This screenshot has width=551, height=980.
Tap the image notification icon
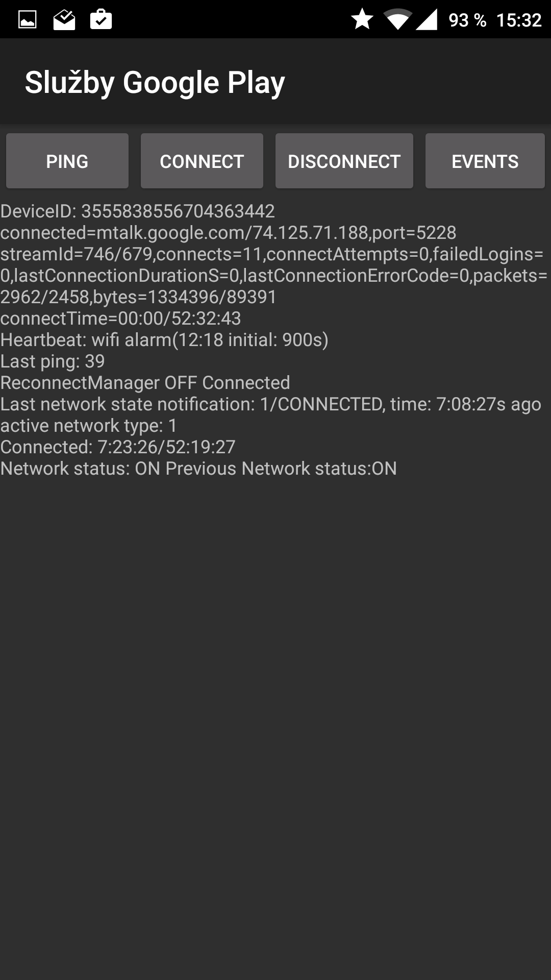[28, 20]
